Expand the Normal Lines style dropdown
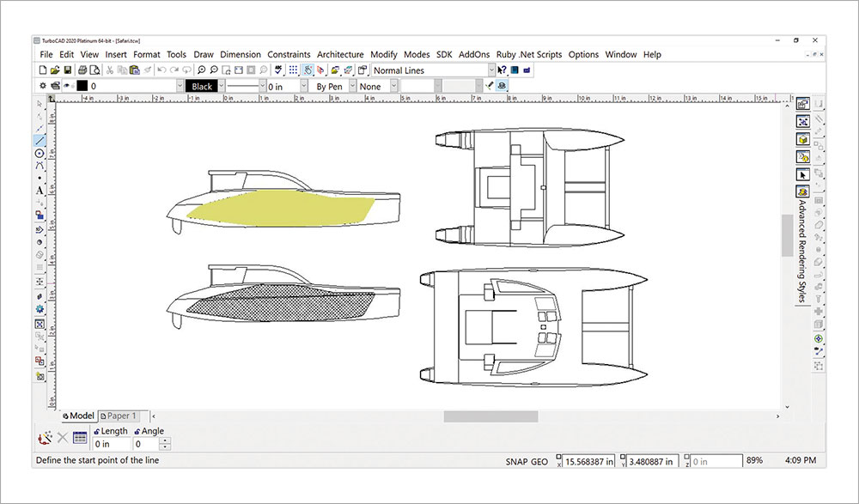The height and width of the screenshot is (504, 859). [491, 70]
